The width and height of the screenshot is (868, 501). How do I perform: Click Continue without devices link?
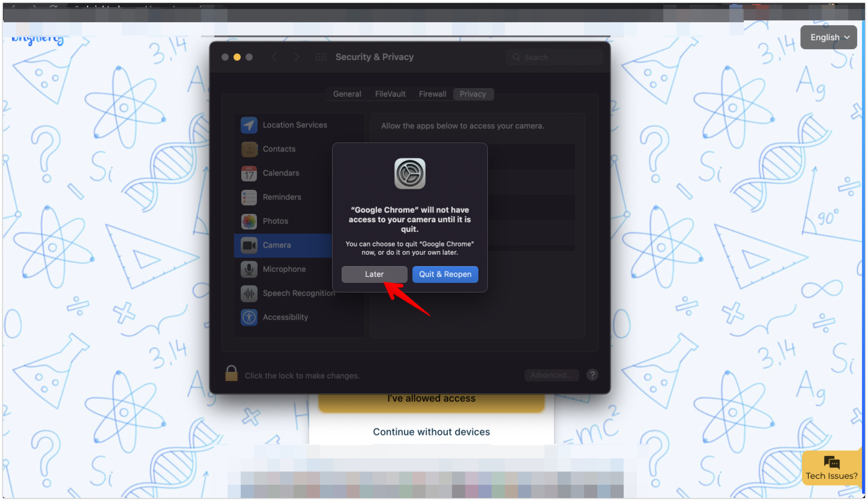[432, 432]
